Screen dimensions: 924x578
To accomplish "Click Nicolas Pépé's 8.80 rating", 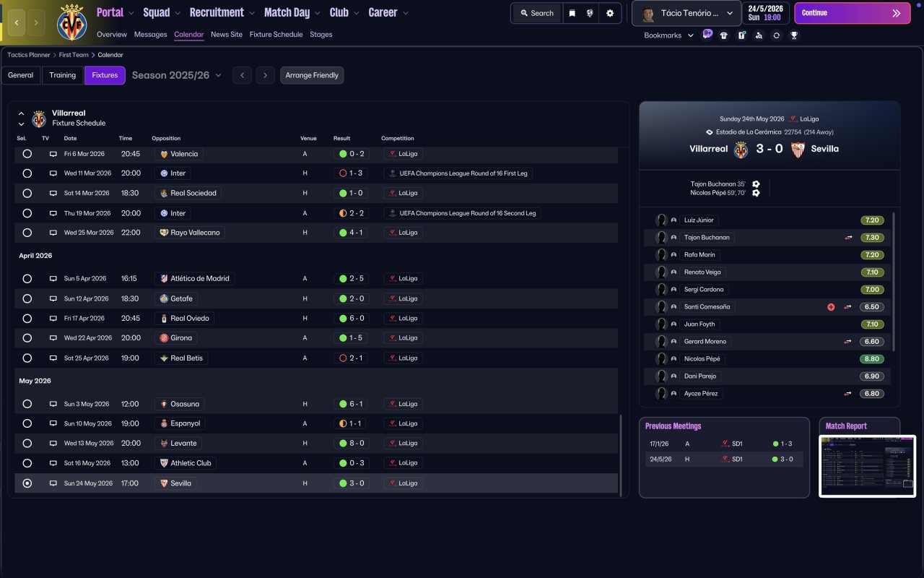I will [x=872, y=359].
